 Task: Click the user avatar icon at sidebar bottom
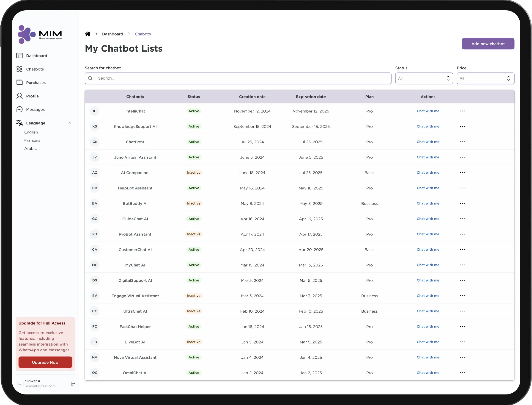(x=20, y=383)
